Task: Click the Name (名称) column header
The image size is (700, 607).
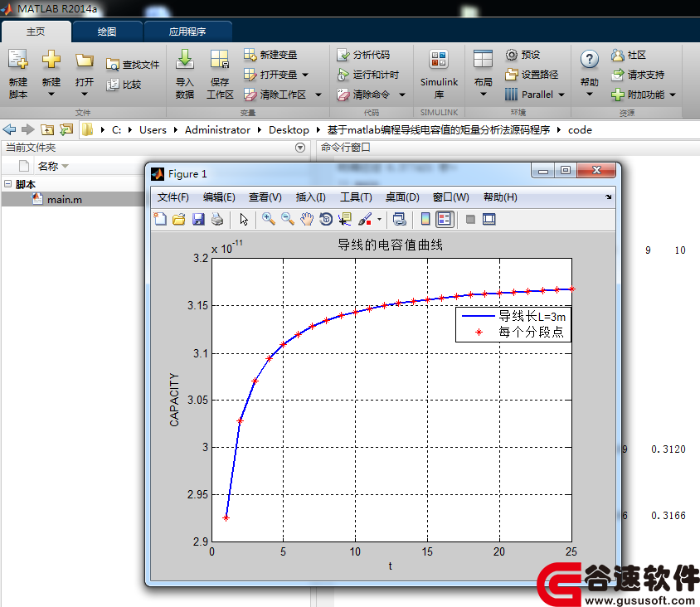Action: 48,166
